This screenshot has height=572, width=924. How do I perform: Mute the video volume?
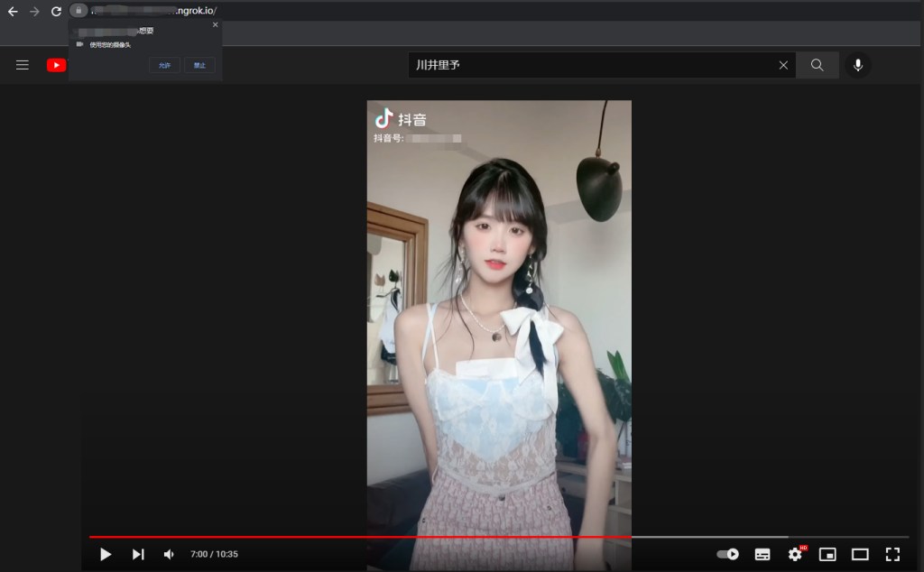169,554
